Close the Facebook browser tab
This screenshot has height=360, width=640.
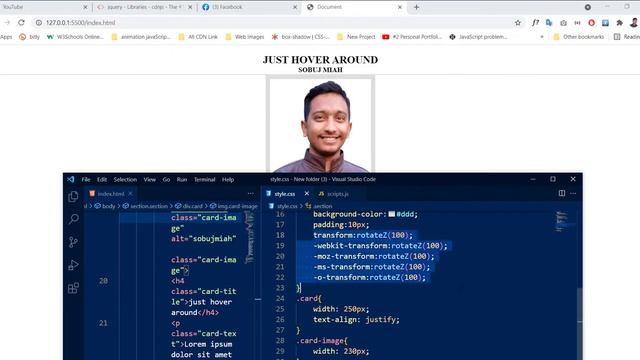coord(295,7)
